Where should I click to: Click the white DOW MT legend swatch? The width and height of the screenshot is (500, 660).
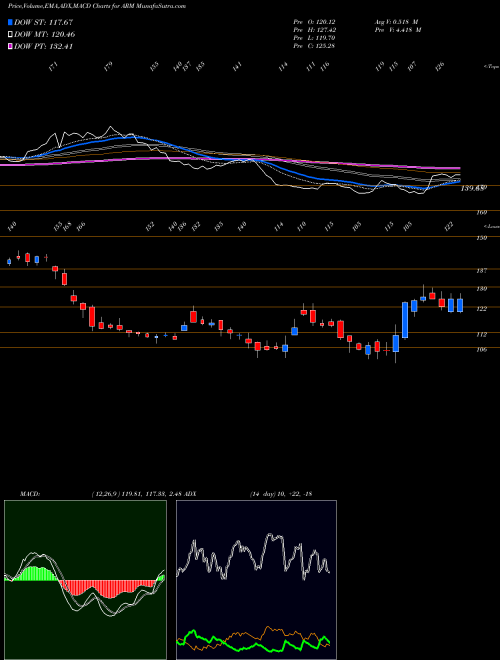tap(11, 34)
